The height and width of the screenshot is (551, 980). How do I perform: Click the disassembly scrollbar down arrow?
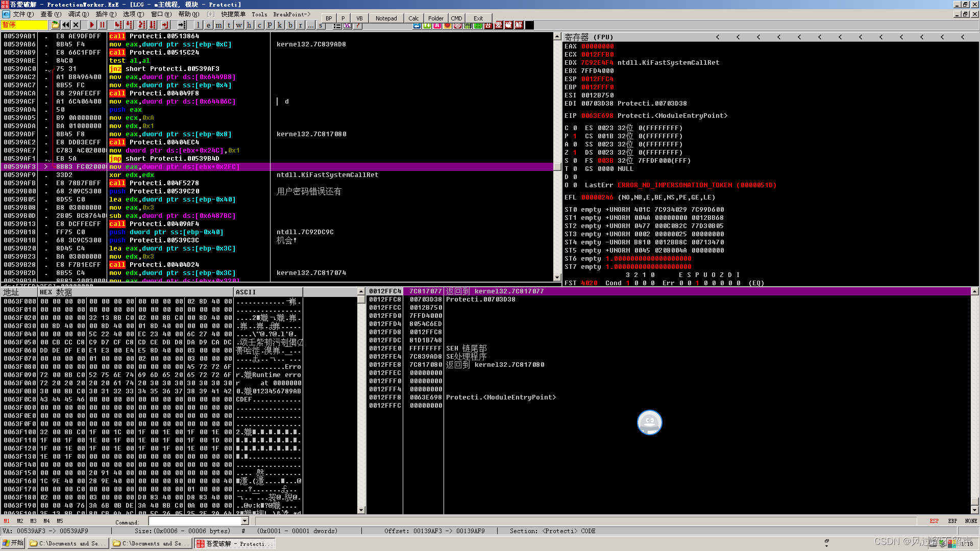(x=557, y=278)
